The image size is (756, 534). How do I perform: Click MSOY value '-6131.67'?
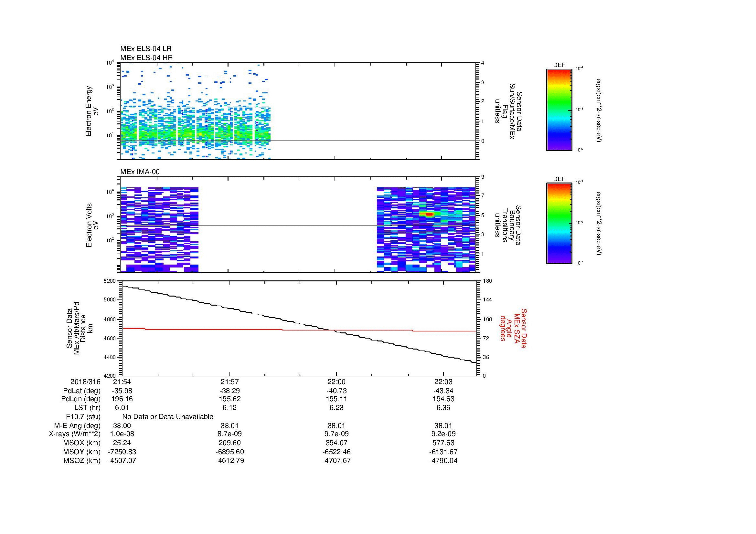(443, 452)
